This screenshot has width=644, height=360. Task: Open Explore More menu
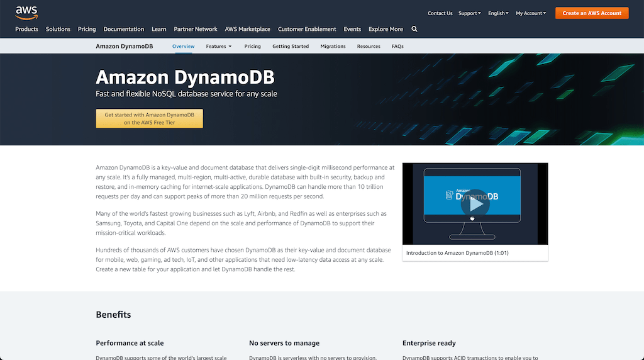click(x=386, y=29)
